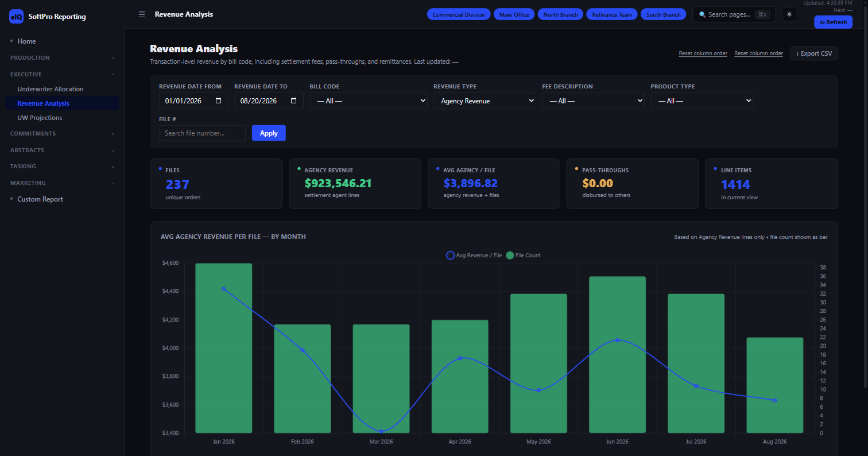Click the Jan 2026 file count bar
Screen dimensions: 868x456
pyautogui.click(x=224, y=348)
